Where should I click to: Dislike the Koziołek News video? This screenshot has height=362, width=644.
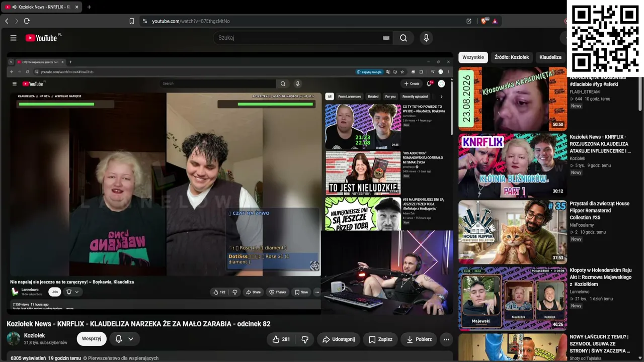point(305,339)
